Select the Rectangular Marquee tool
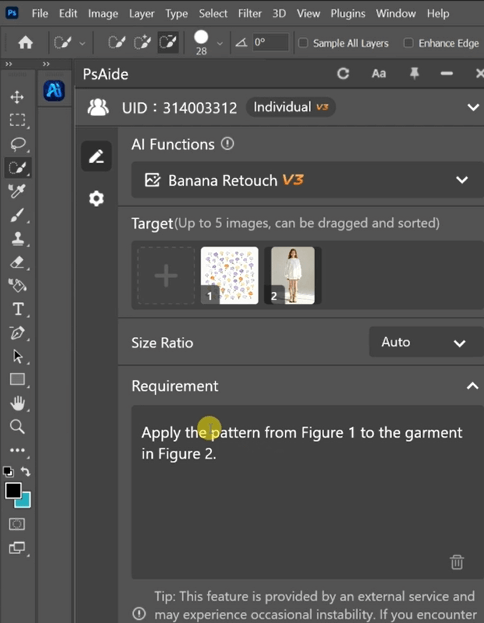 click(17, 120)
